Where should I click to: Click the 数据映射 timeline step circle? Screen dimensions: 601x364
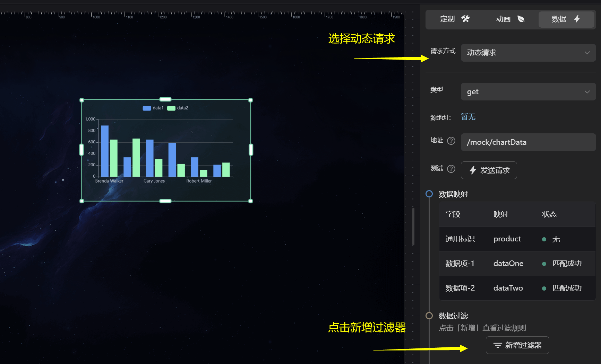(x=429, y=194)
